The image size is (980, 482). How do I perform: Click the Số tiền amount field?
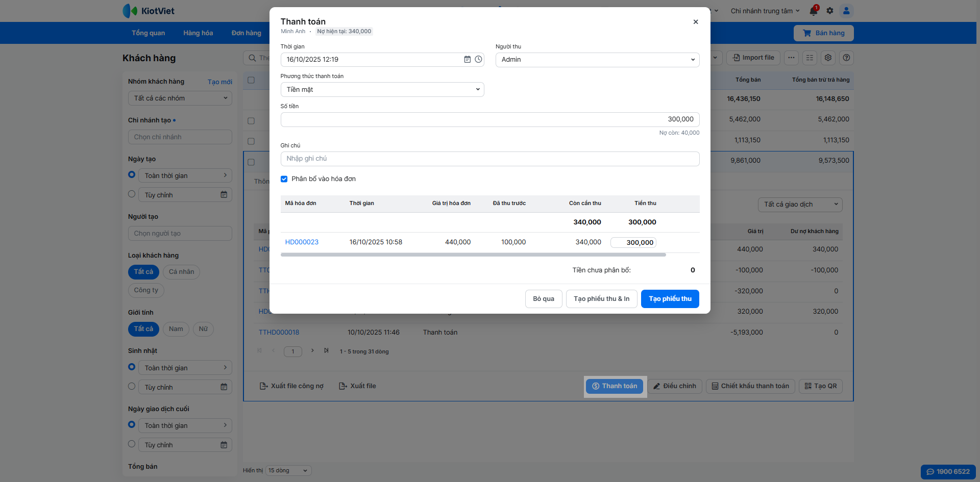[x=490, y=119]
